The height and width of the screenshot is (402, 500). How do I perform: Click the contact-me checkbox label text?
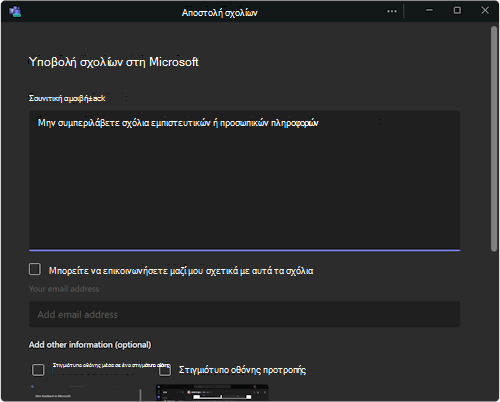click(181, 271)
